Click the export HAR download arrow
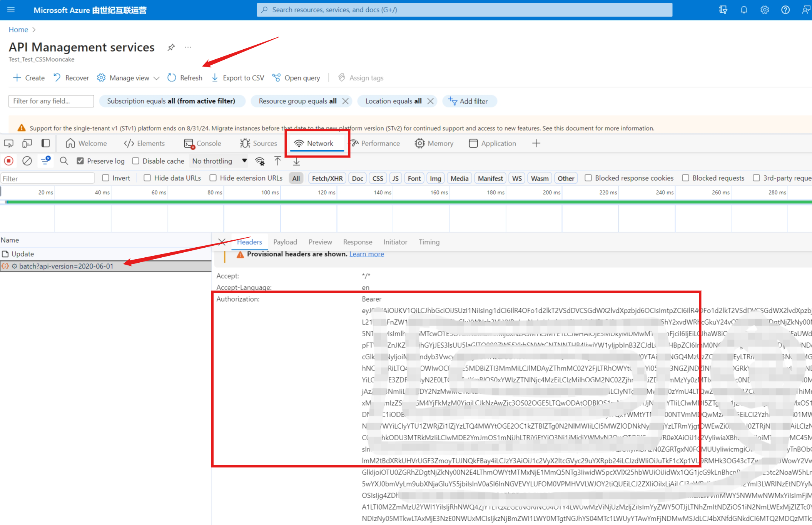This screenshot has width=812, height=525. click(296, 161)
